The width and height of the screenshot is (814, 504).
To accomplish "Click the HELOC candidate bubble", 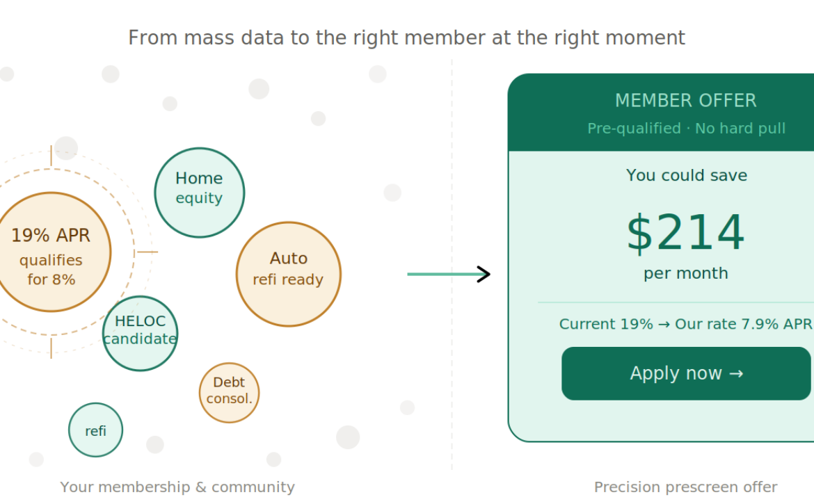I will click(x=140, y=333).
